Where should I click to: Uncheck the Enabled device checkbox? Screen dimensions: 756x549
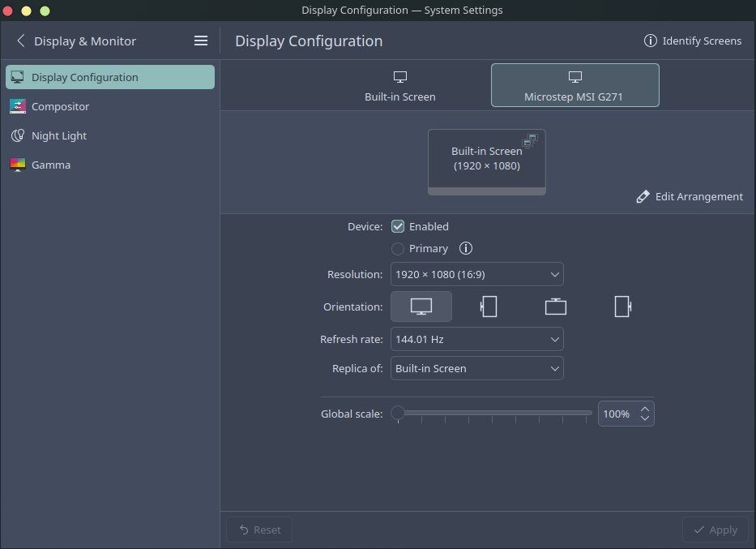point(398,227)
